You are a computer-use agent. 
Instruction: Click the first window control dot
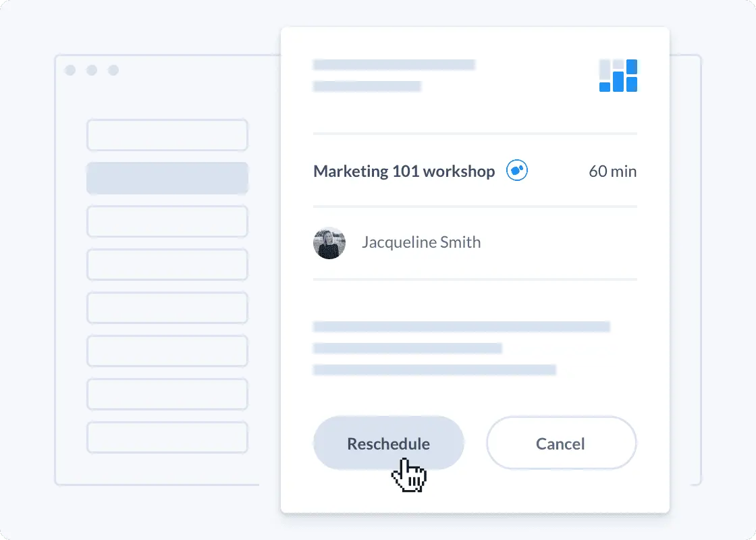[x=70, y=70]
